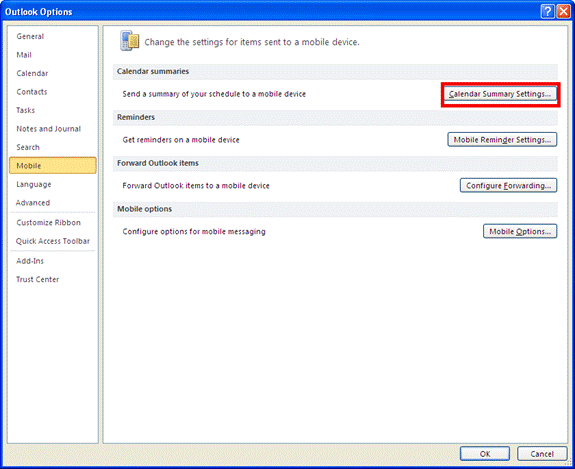Image resolution: width=575 pixels, height=469 pixels.
Task: Select the General category
Action: [x=30, y=36]
